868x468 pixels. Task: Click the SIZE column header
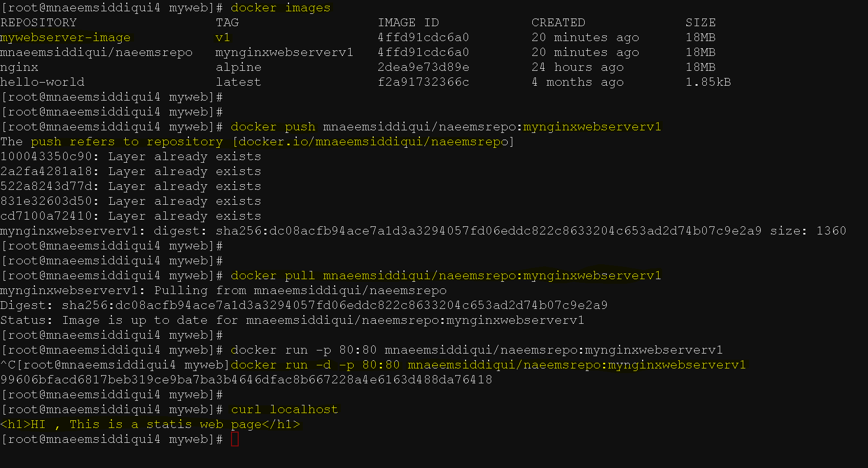point(701,23)
